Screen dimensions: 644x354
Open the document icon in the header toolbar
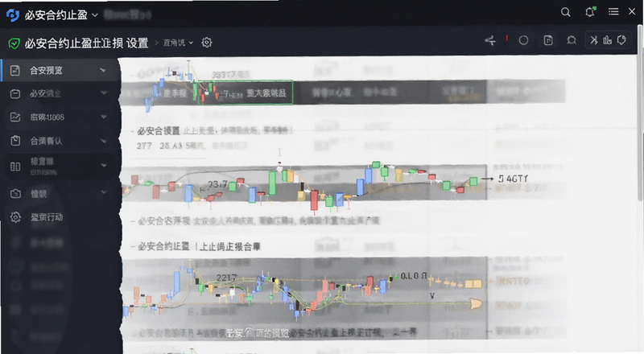pyautogui.click(x=548, y=40)
